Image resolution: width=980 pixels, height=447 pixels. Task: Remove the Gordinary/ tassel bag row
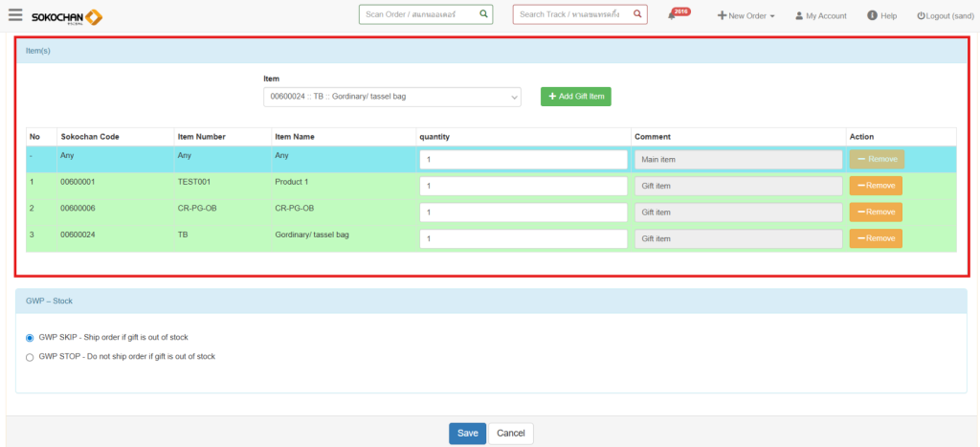pos(875,238)
